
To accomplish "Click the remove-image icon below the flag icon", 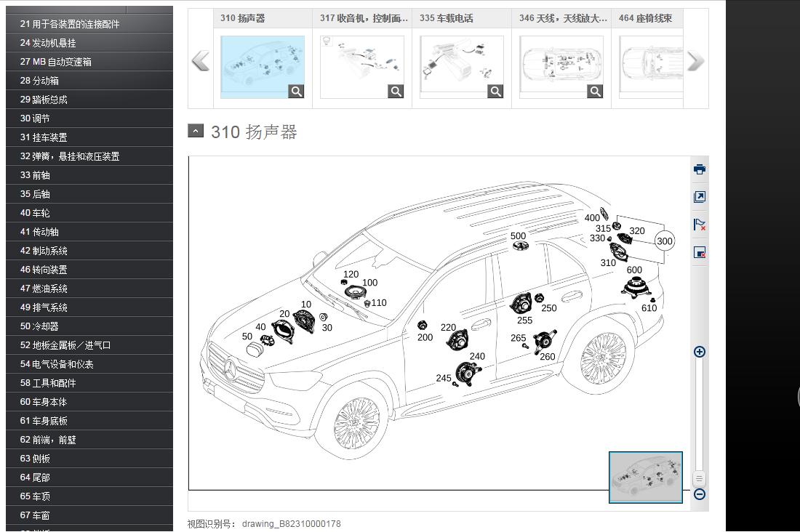I will [699, 251].
